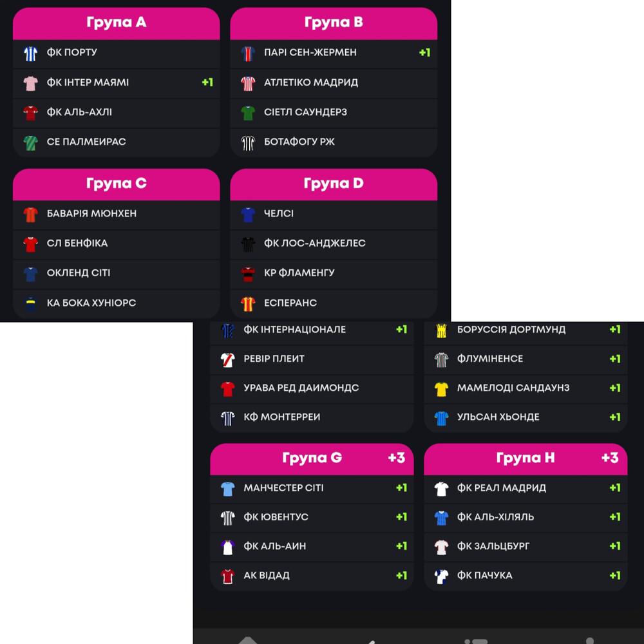The height and width of the screenshot is (644, 644).
Task: Click the River Plate sash jersey icon
Action: [x=227, y=359]
